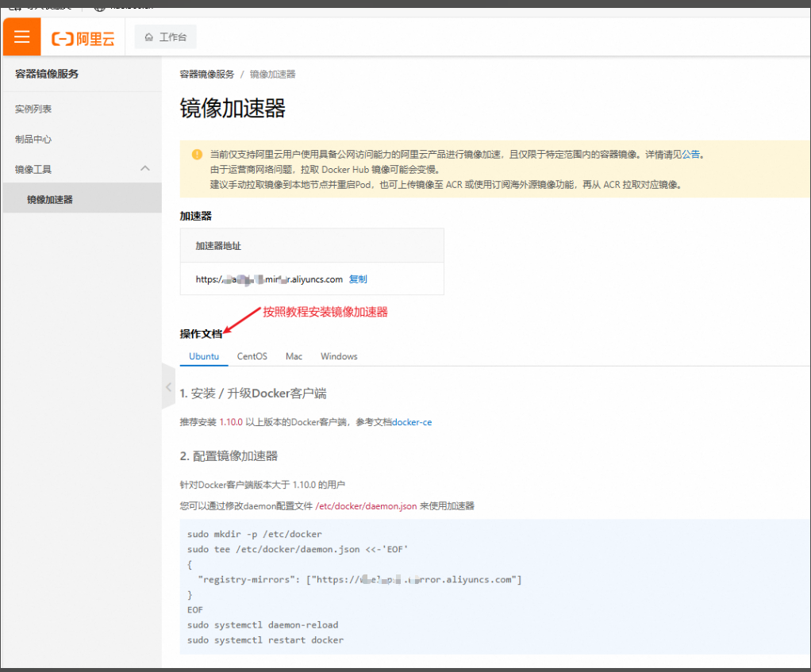811x672 pixels.
Task: Click the accelerator URL text
Action: pos(269,279)
